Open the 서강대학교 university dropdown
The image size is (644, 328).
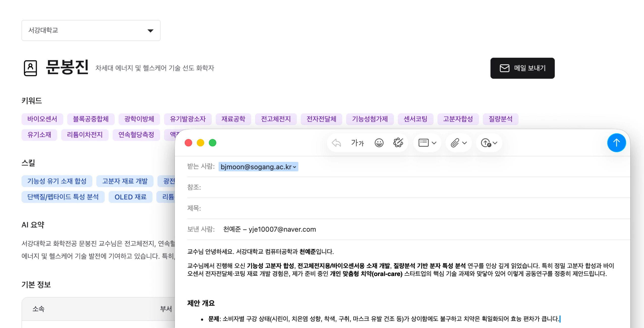click(91, 31)
